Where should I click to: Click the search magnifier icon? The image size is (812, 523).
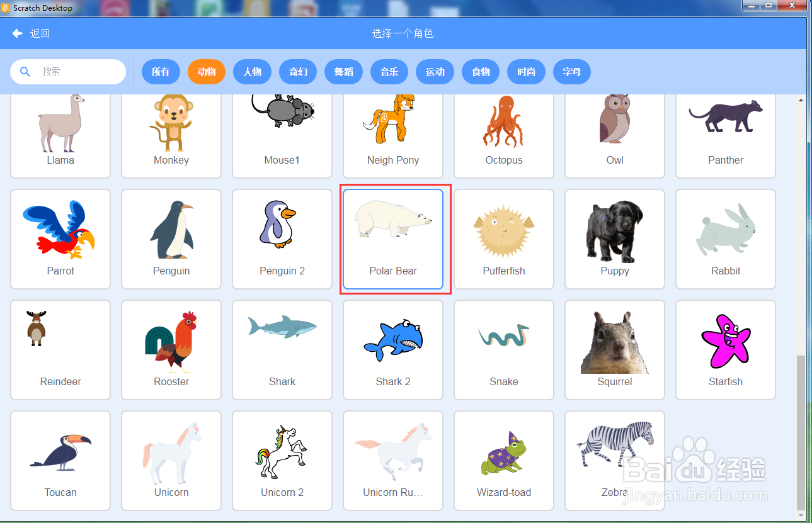click(x=25, y=72)
